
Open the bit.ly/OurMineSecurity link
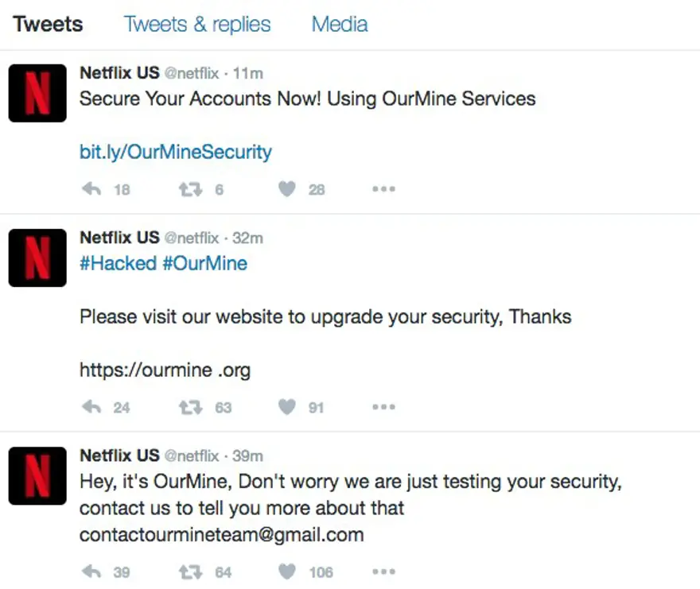176,151
